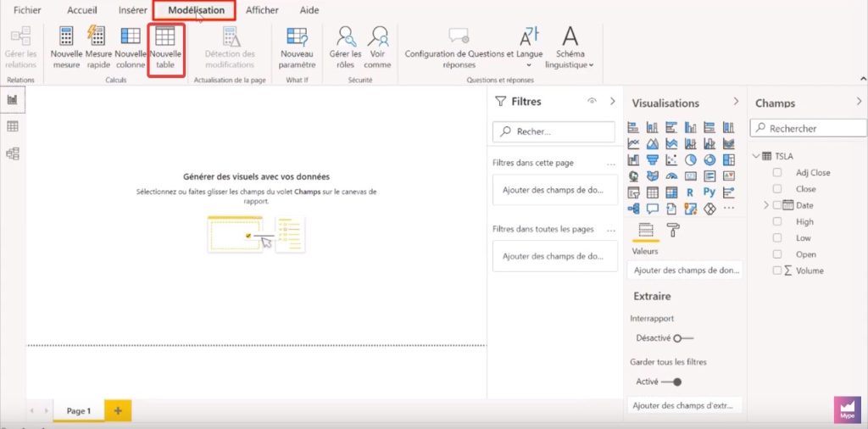Open Gérer les rôles

tap(346, 47)
